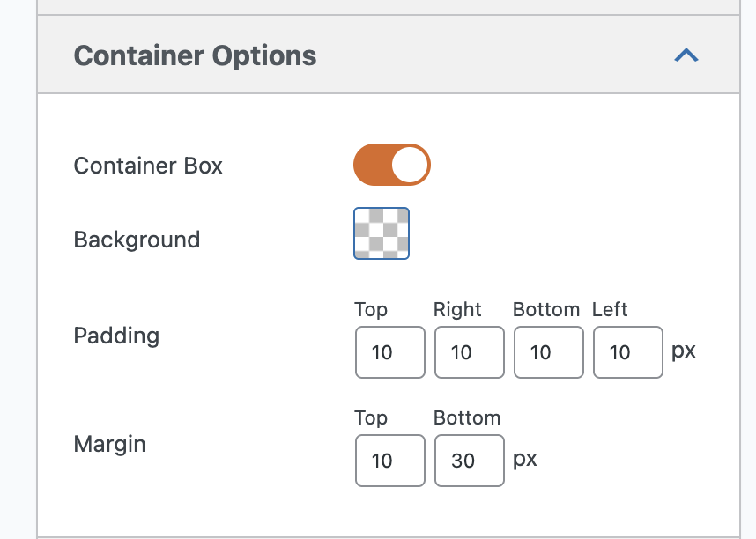Click the Padding Top input field
This screenshot has height=539, width=756.
point(390,352)
